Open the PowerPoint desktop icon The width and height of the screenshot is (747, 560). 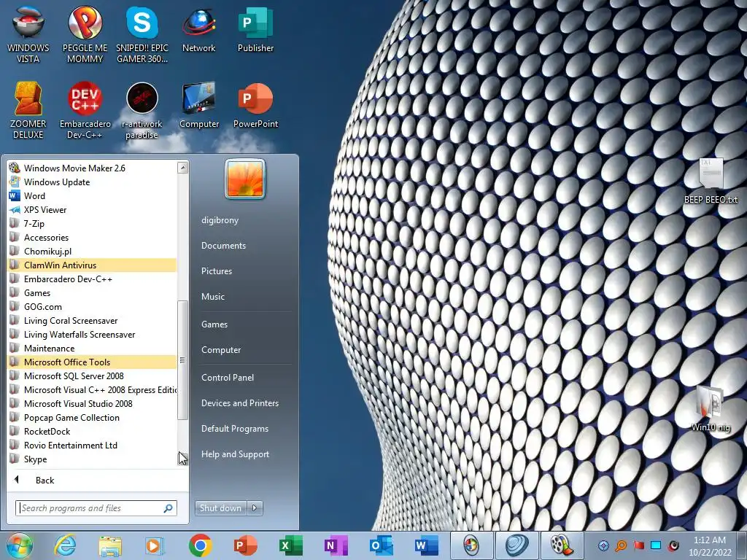255,105
